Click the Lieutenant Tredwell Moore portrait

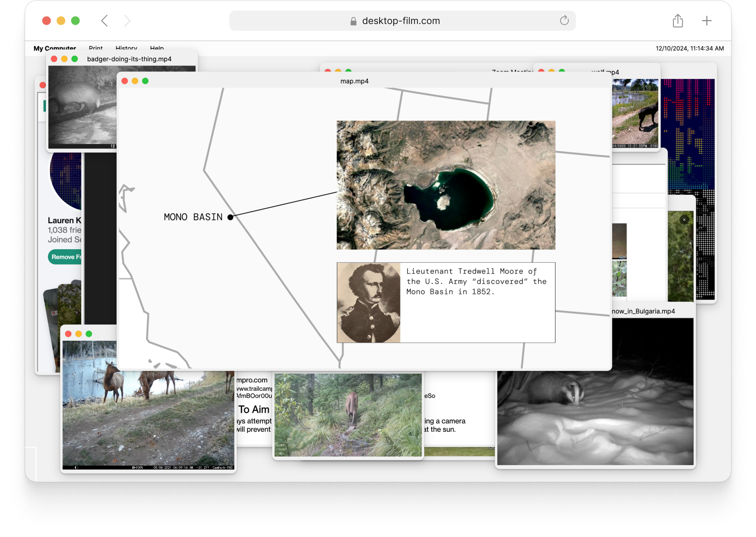[x=369, y=303]
